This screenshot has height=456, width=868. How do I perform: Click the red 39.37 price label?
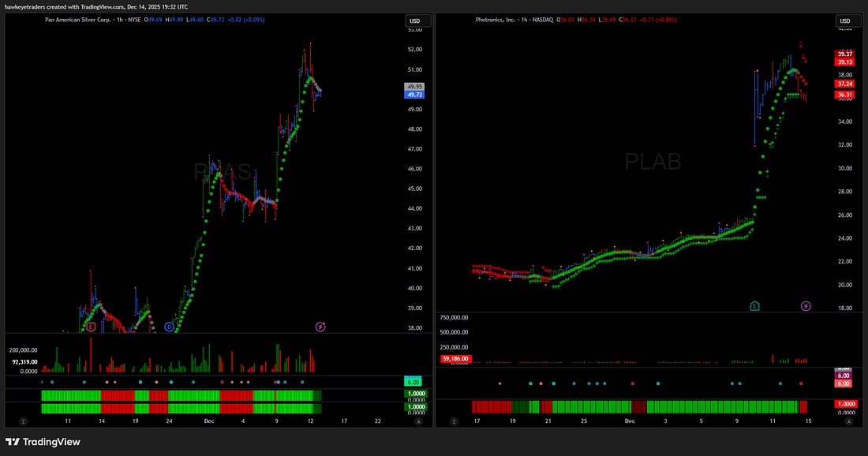point(845,54)
